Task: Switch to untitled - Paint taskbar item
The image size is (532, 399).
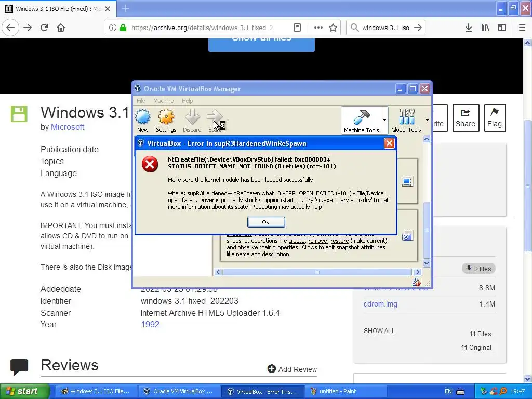Action: 345,391
